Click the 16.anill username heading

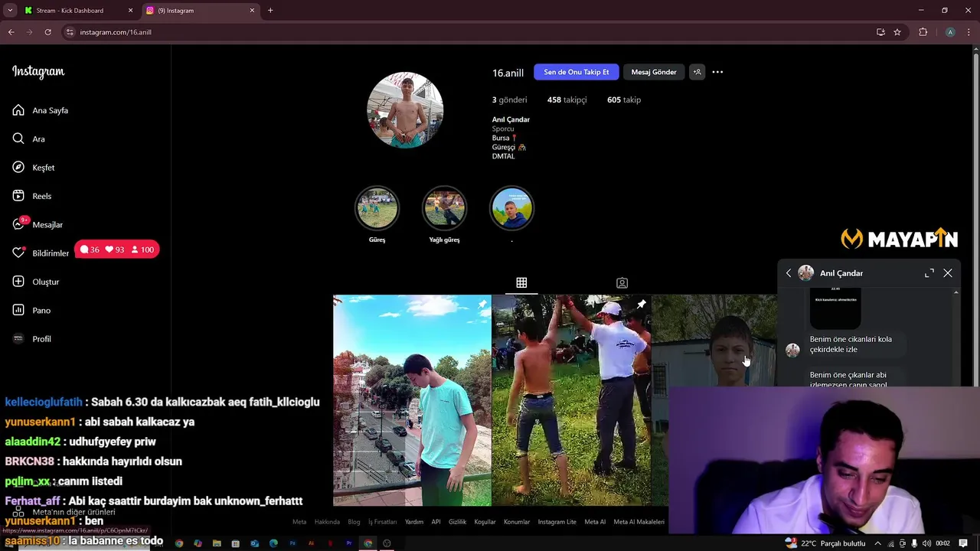point(508,73)
